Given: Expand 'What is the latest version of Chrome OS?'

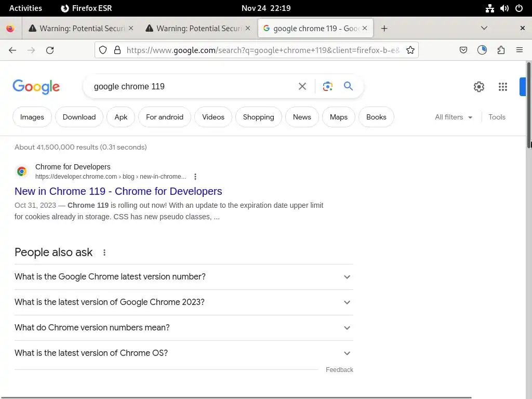Looking at the screenshot, I should [x=184, y=353].
